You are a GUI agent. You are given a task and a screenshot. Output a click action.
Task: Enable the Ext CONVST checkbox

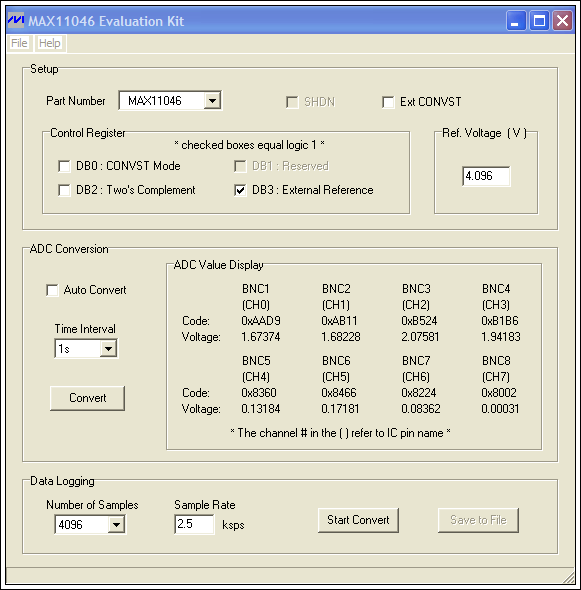388,102
